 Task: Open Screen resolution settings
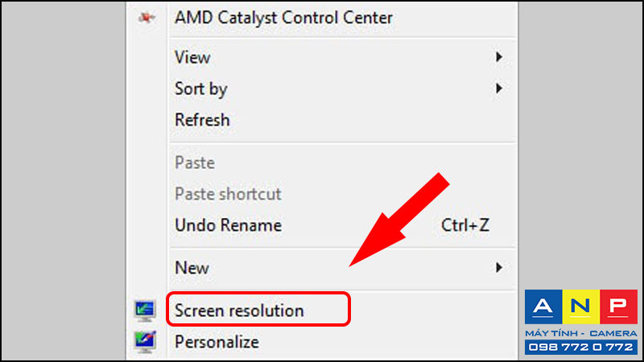tap(239, 311)
